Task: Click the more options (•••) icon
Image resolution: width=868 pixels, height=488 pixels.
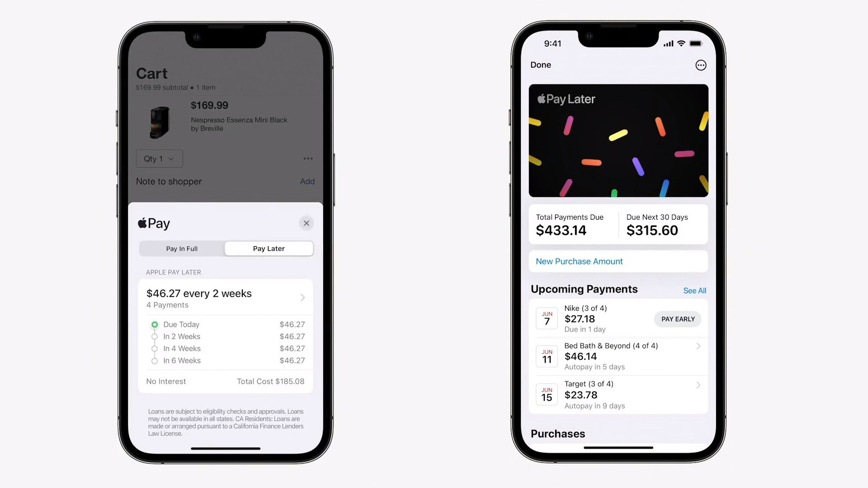Action: [x=700, y=65]
